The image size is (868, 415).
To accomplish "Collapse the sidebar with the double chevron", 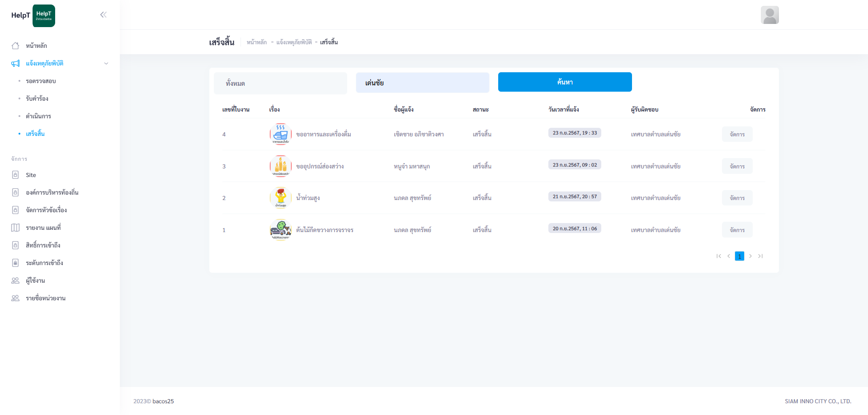I will point(104,14).
